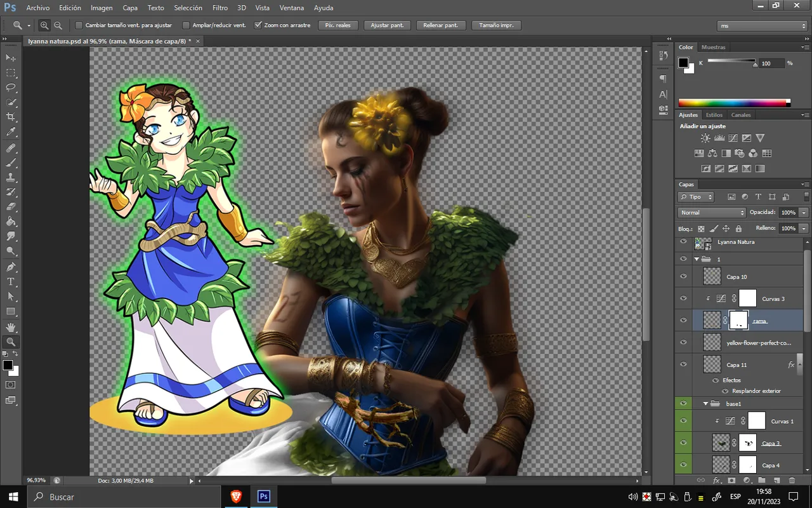
Task: Select the Hand tool
Action: click(x=11, y=327)
